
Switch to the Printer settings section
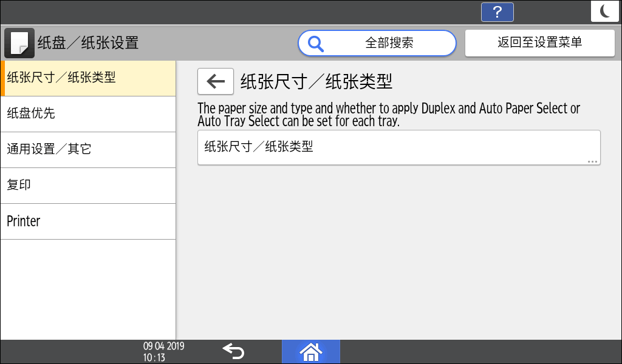[x=88, y=221]
